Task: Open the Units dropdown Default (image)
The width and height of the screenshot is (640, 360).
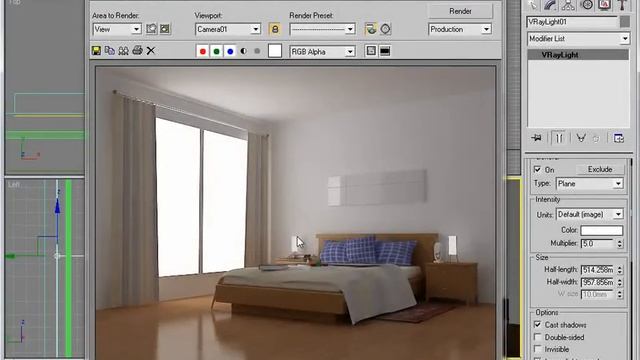Action: pyautogui.click(x=589, y=214)
